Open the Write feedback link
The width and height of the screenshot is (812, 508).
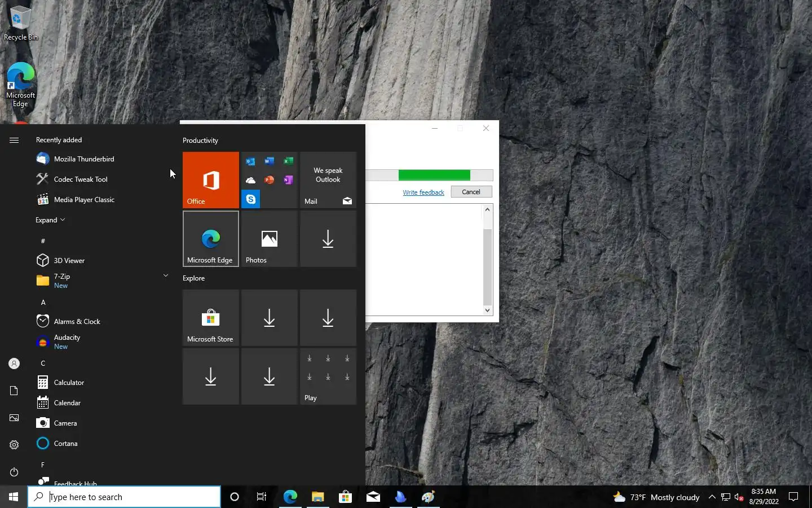point(423,192)
